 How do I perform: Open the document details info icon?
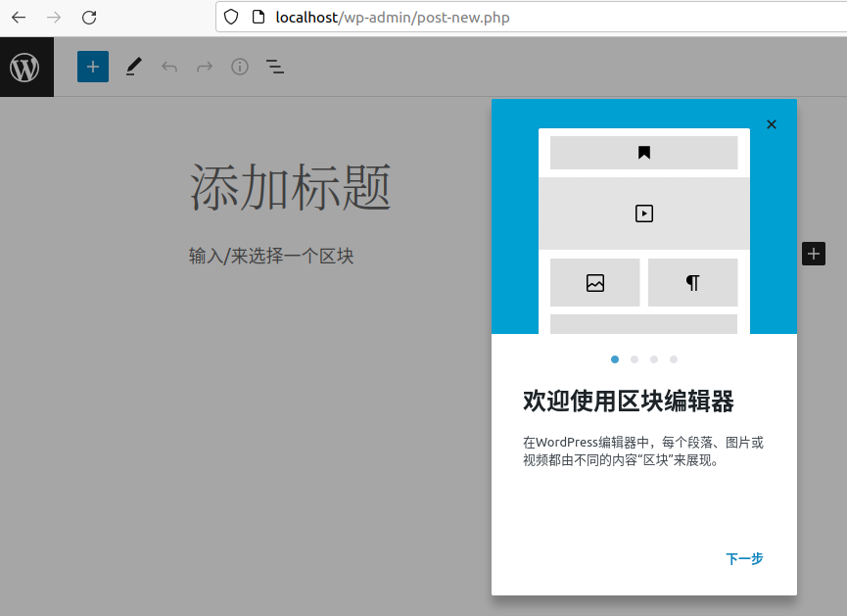[x=240, y=67]
